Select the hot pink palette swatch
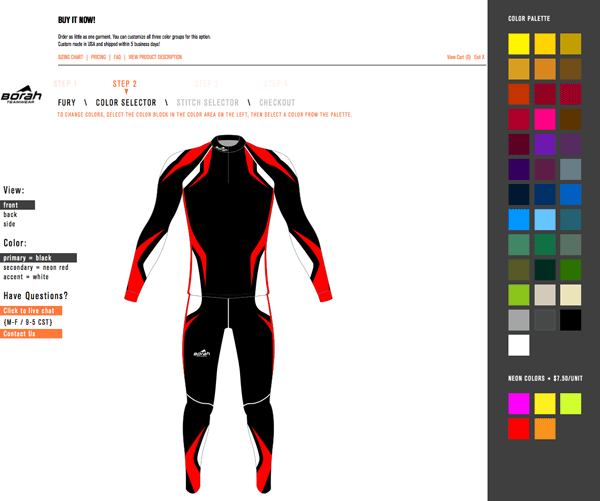This screenshot has height=501, width=600. pyautogui.click(x=544, y=120)
